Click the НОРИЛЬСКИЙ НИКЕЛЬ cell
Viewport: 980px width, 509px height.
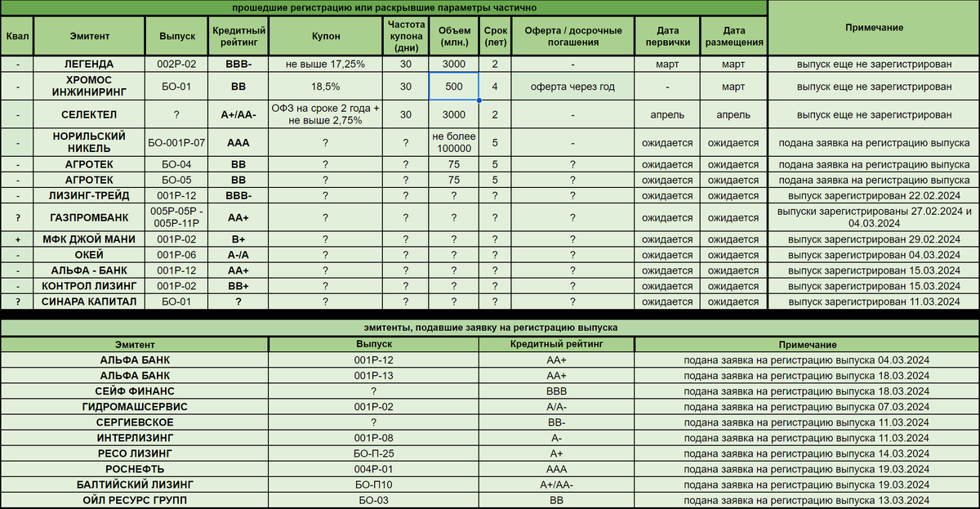pos(88,142)
